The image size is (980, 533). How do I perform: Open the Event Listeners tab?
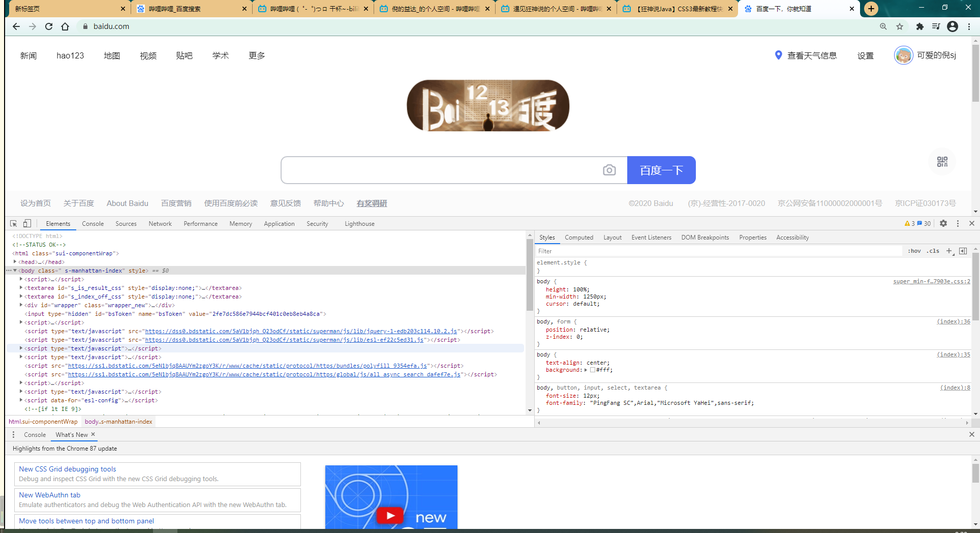(x=651, y=238)
